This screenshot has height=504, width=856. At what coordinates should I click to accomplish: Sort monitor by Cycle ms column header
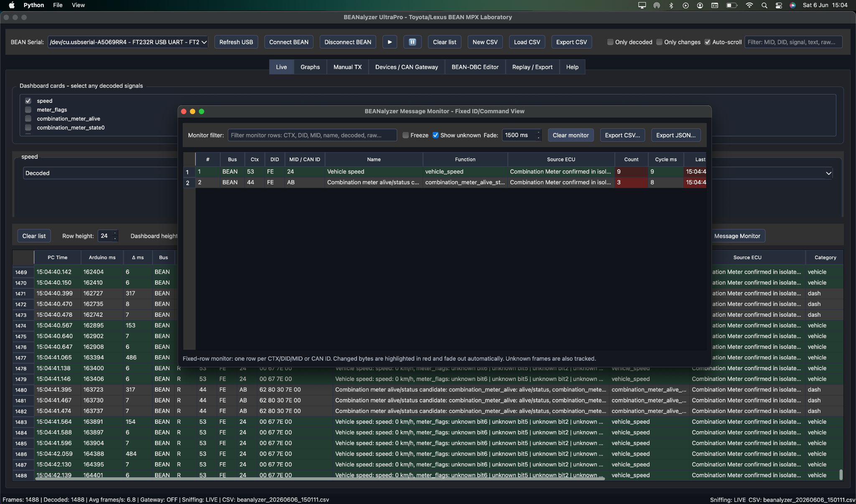[x=665, y=159]
